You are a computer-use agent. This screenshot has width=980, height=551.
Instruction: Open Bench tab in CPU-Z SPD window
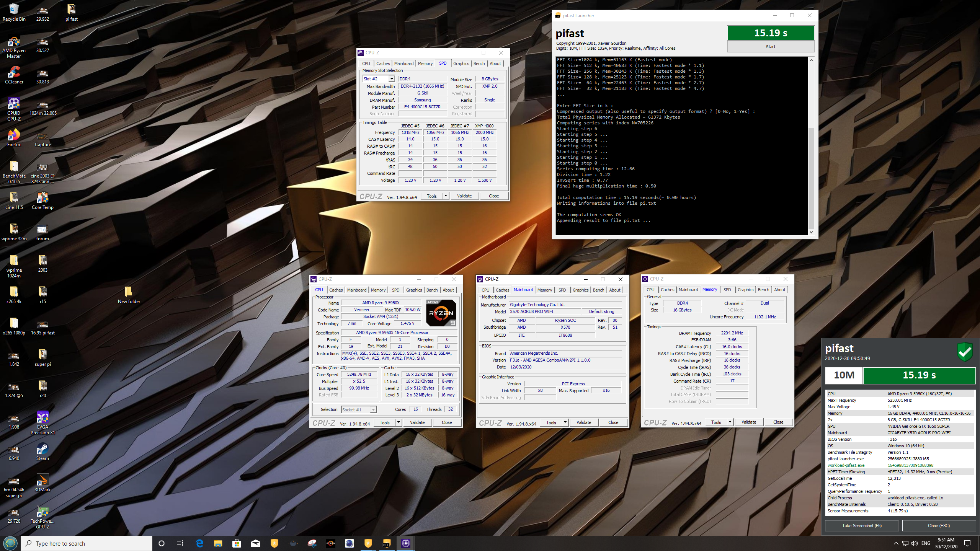(479, 64)
